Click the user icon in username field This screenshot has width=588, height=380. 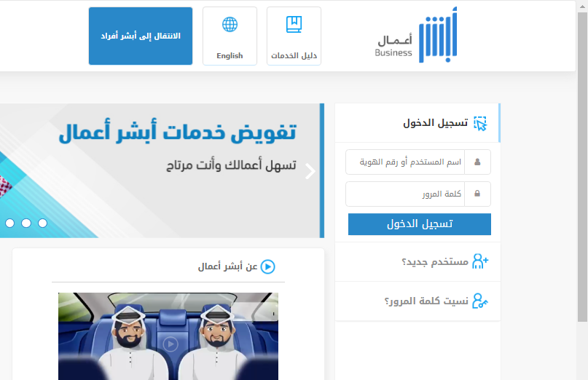pos(477,162)
